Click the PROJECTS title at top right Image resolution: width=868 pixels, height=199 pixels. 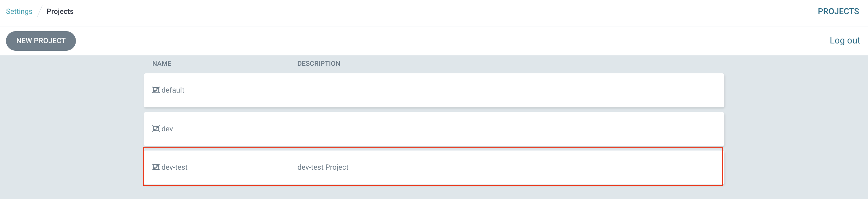(838, 11)
